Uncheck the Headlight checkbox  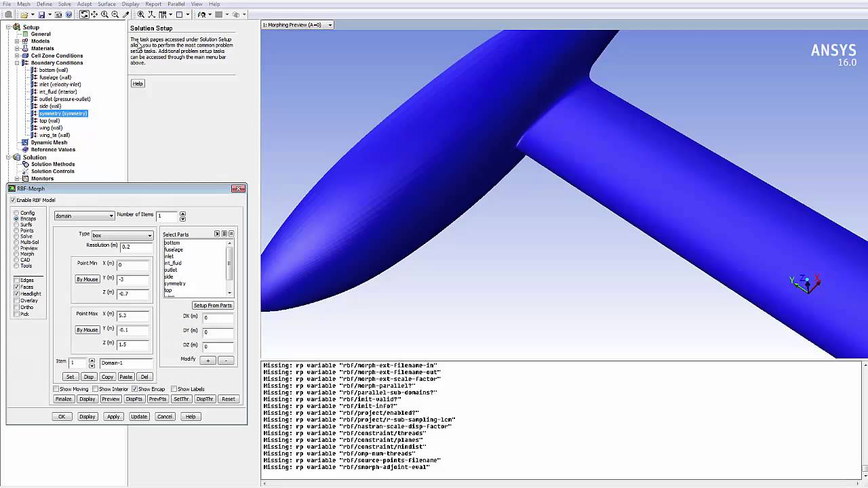click(17, 293)
